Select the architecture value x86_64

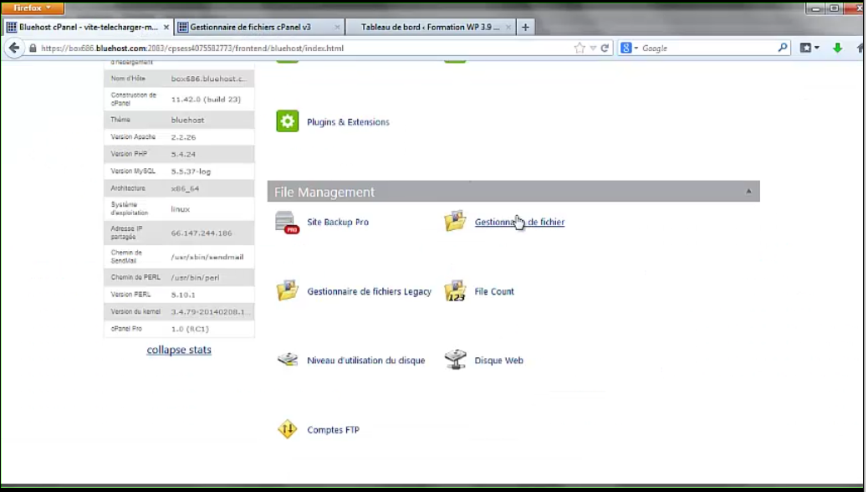pyautogui.click(x=185, y=188)
